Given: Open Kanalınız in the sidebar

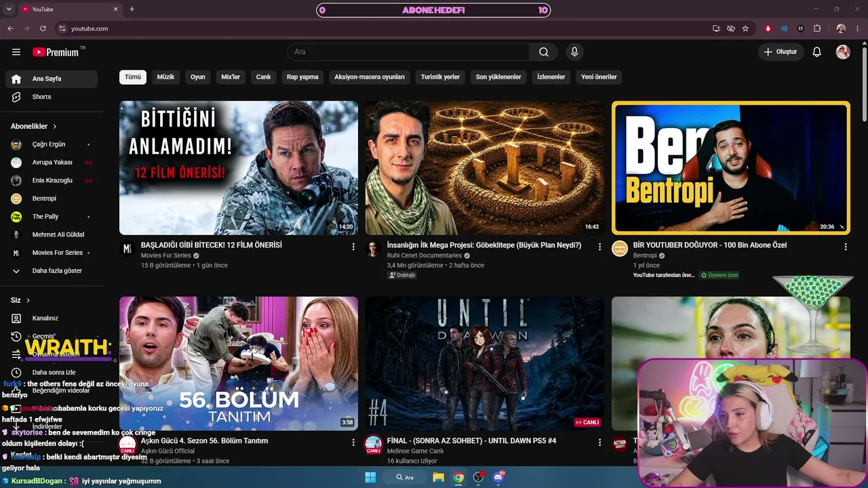Looking at the screenshot, I should click(x=52, y=319).
